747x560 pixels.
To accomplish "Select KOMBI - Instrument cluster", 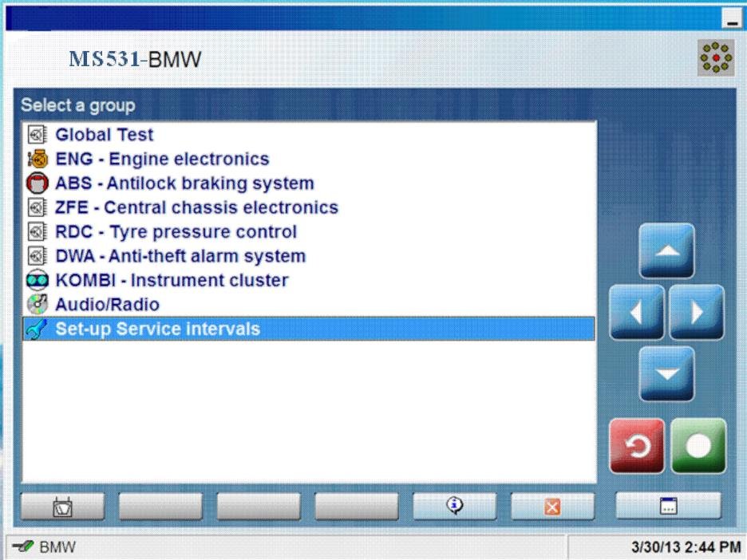I will click(x=171, y=280).
